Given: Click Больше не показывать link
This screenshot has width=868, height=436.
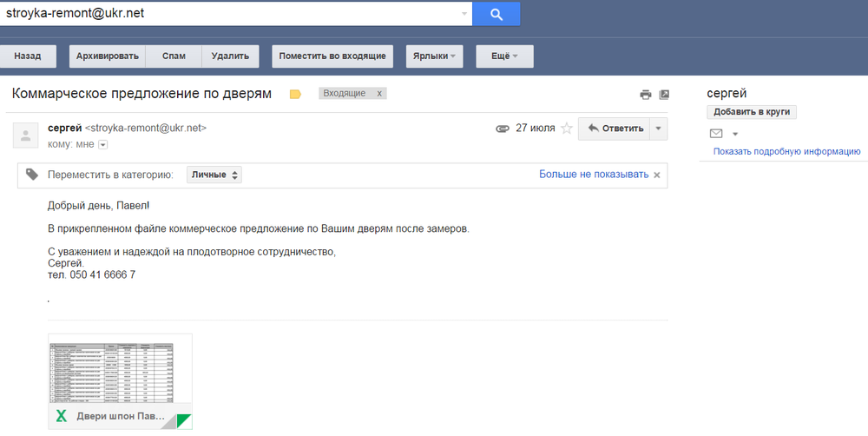Looking at the screenshot, I should coord(594,175).
